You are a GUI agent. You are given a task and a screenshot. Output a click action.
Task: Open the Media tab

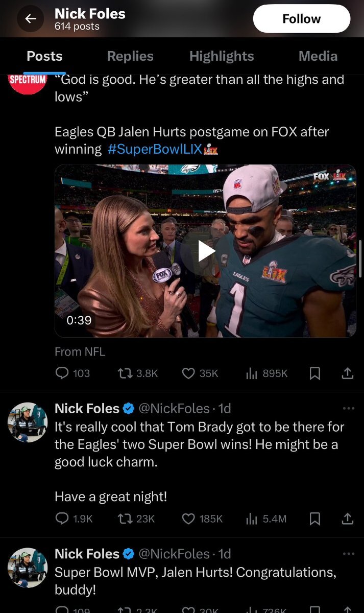(x=318, y=56)
